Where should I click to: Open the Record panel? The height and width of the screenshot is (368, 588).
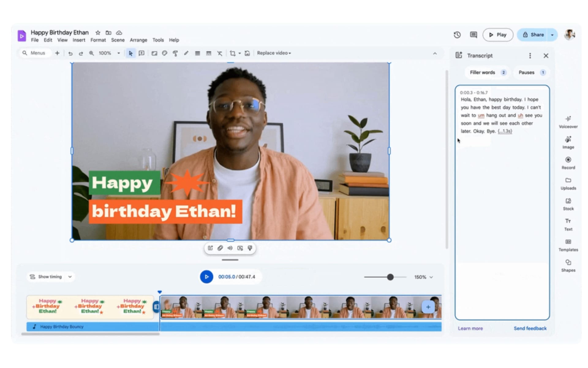(568, 163)
